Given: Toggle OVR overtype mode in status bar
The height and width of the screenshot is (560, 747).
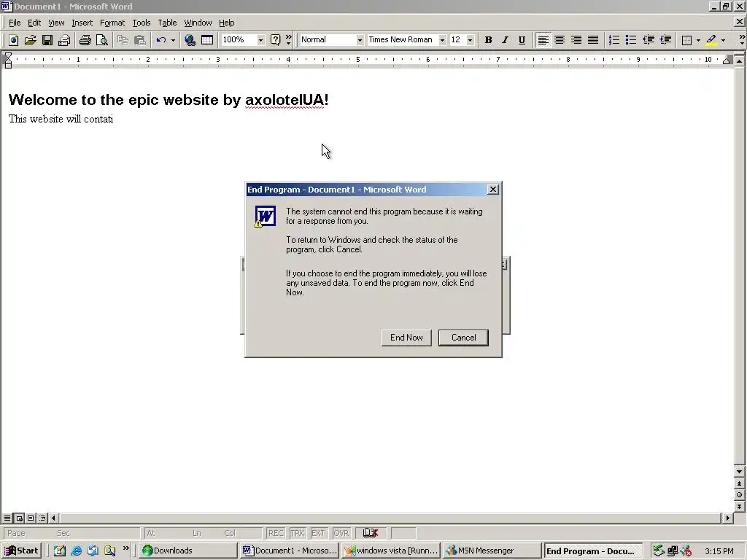Looking at the screenshot, I should 341,533.
